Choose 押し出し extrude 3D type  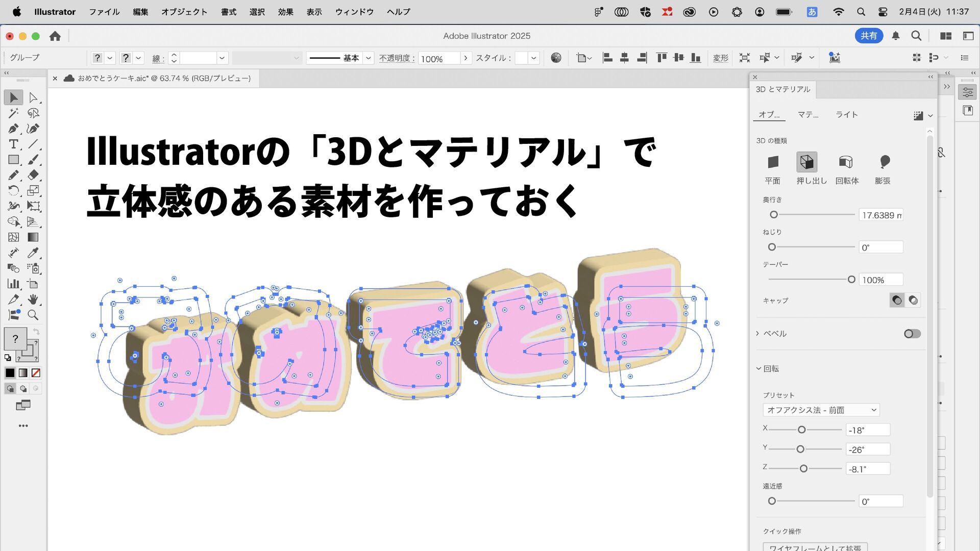806,162
